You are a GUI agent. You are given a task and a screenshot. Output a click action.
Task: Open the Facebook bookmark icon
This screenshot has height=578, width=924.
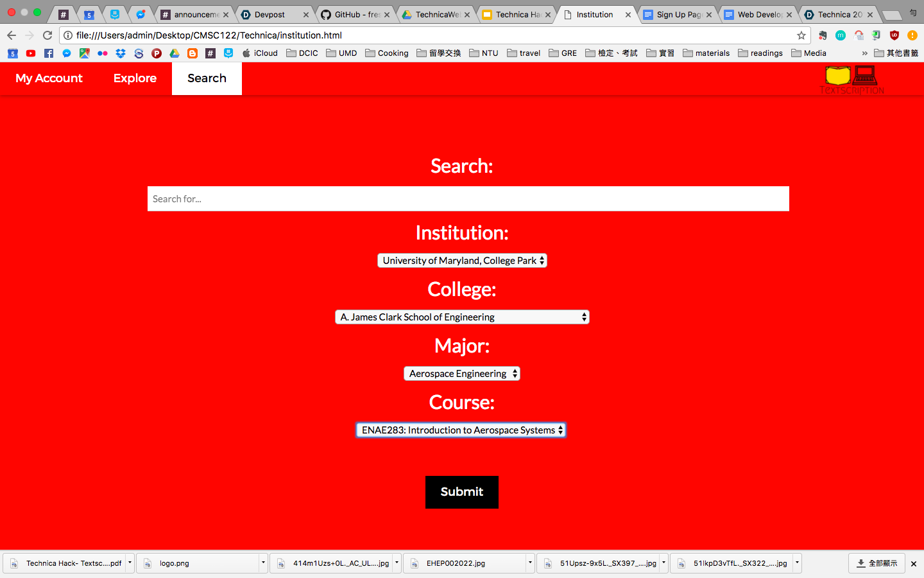(49, 53)
